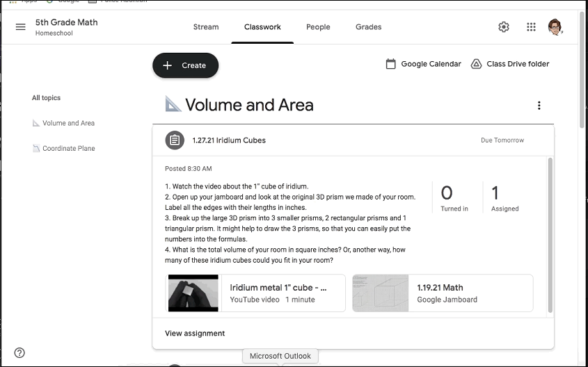This screenshot has width=588, height=367.
Task: Click the Due Tomorrow label
Action: click(502, 140)
